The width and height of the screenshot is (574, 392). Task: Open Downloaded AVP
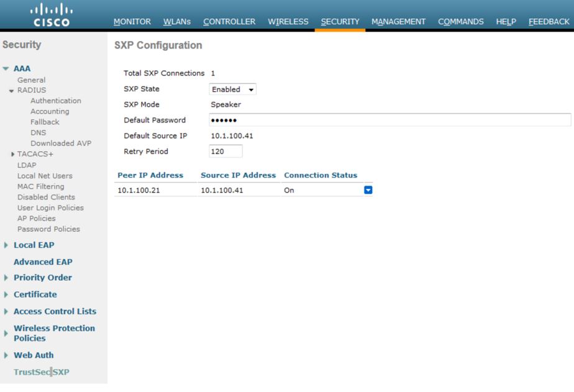[61, 143]
